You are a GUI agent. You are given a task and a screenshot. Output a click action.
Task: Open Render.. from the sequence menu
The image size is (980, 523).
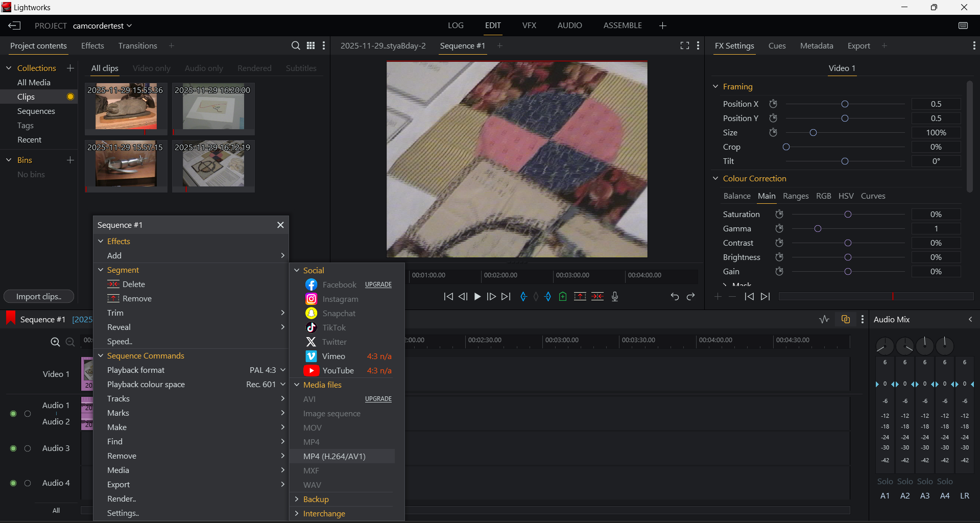[122, 499]
